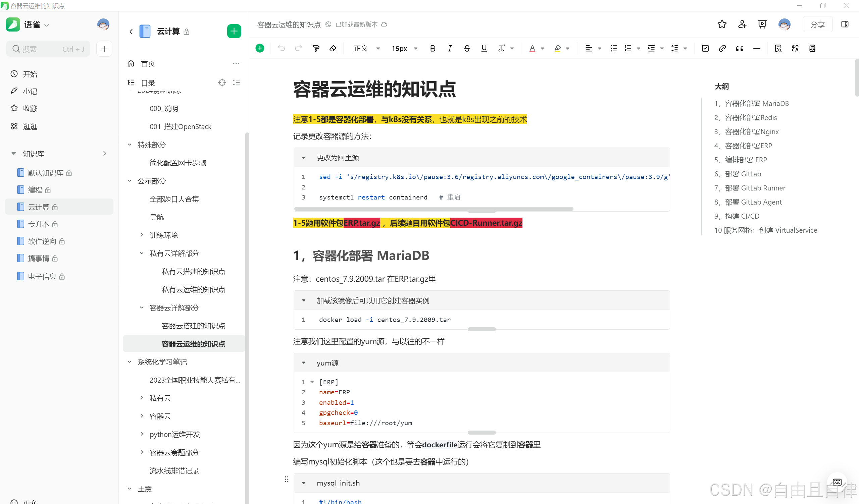
Task: Open find and replace tool
Action: coord(778,48)
